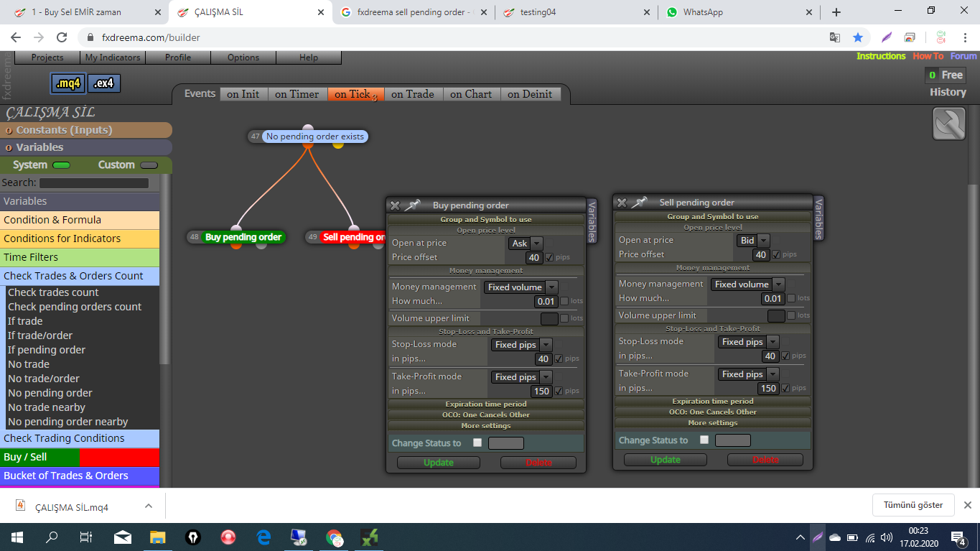Expand Constants (Inputs) section

click(86, 130)
